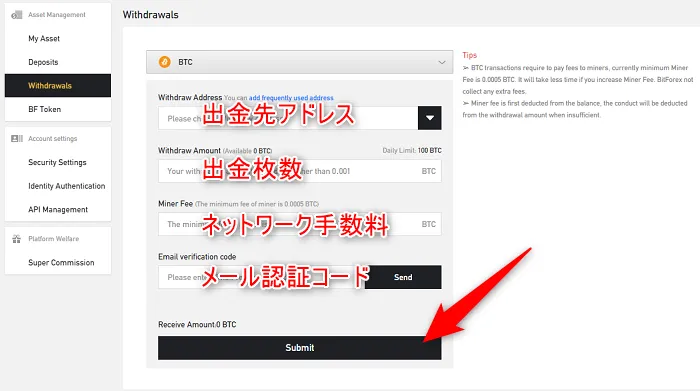
Task: Click 'Account settings' section label
Action: [x=53, y=139]
